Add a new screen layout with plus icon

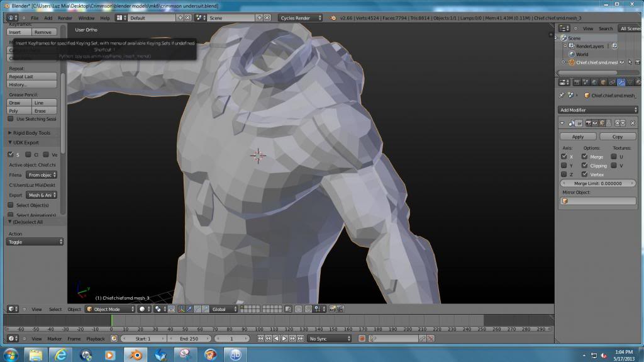click(x=180, y=18)
